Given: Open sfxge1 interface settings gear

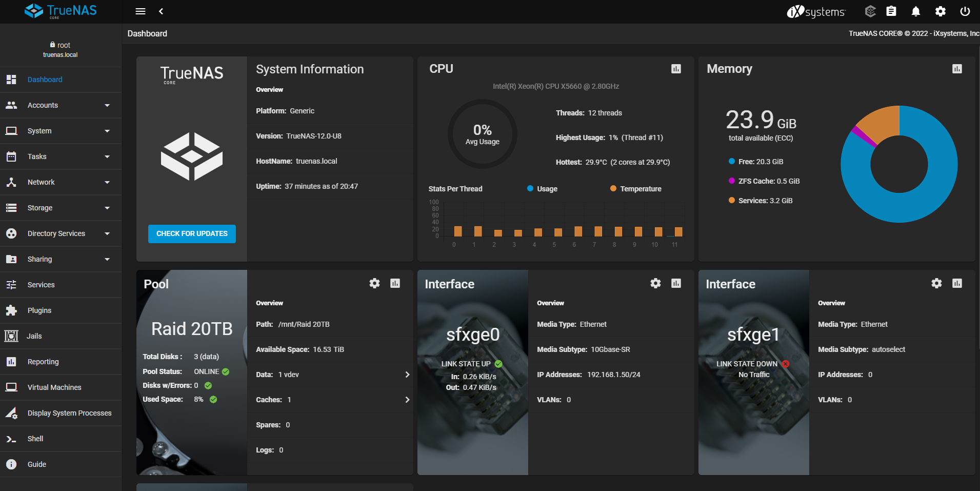Looking at the screenshot, I should pyautogui.click(x=937, y=283).
